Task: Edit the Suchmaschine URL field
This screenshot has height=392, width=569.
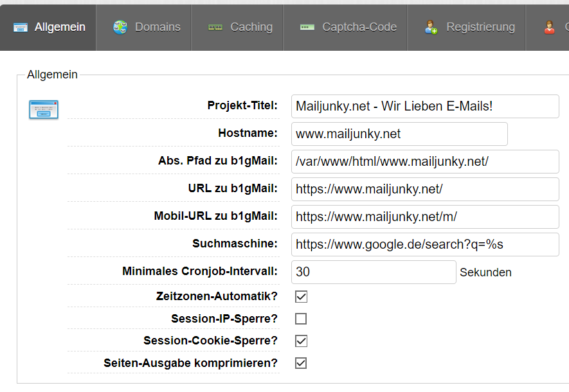Action: pyautogui.click(x=425, y=244)
